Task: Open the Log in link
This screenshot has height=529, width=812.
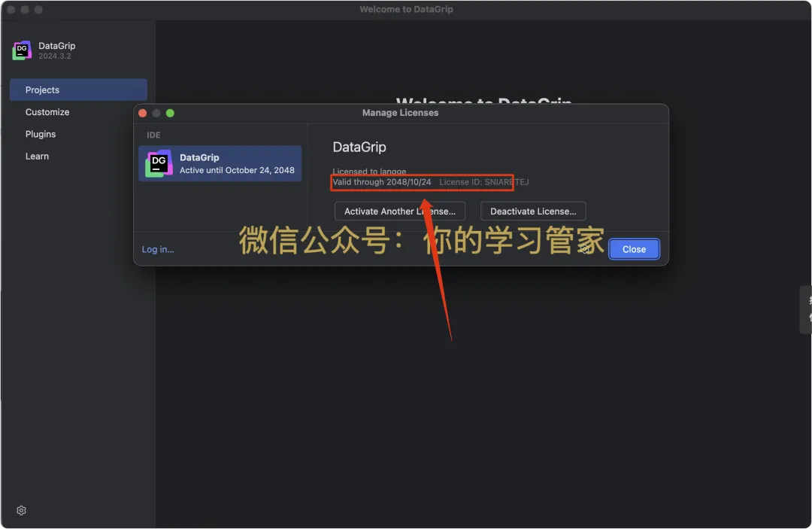Action: 158,249
